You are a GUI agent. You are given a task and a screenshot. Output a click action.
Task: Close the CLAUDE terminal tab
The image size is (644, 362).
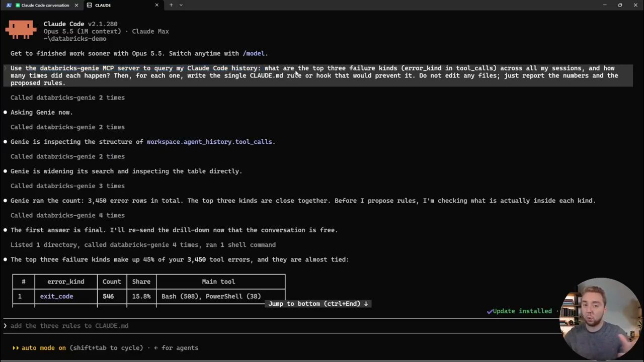pos(156,5)
